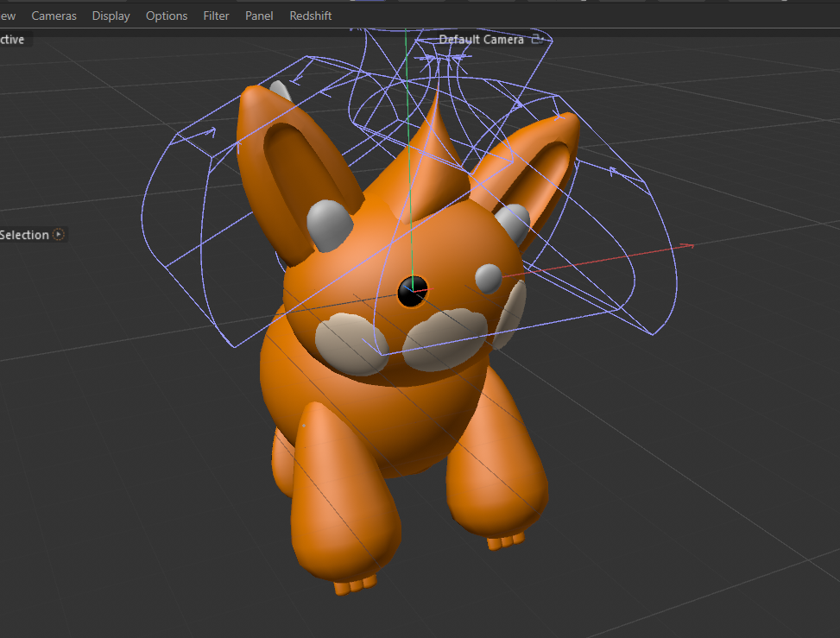Click the circled arrow icon next to Selection

[57, 234]
